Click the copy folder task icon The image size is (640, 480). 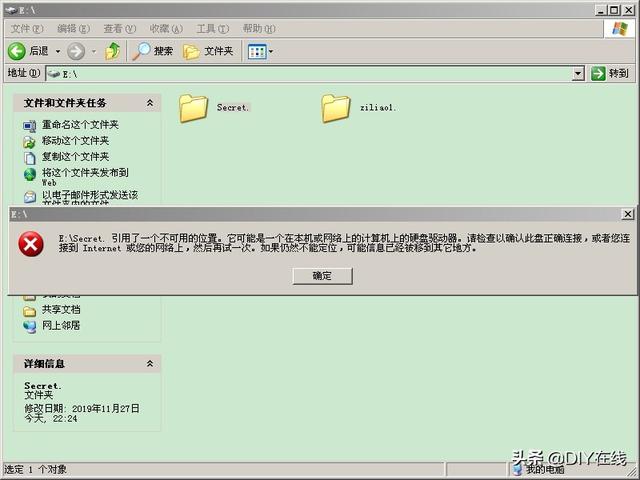click(30, 158)
